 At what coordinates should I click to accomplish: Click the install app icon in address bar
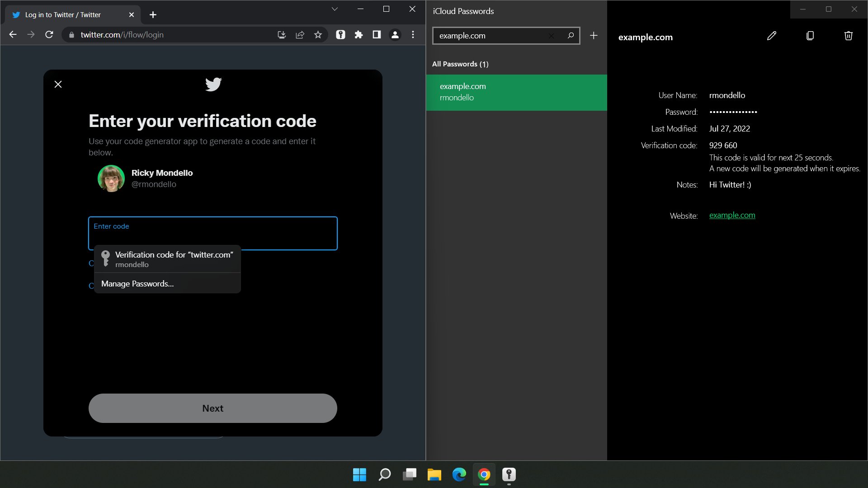pos(282,35)
